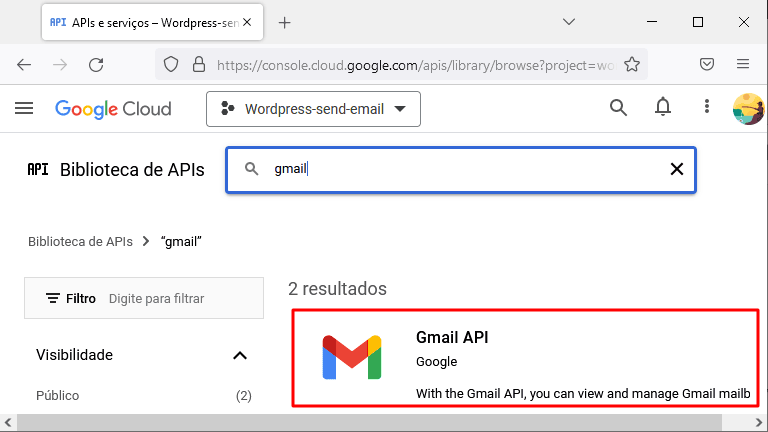
Task: Go back to the previous page
Action: tap(24, 65)
